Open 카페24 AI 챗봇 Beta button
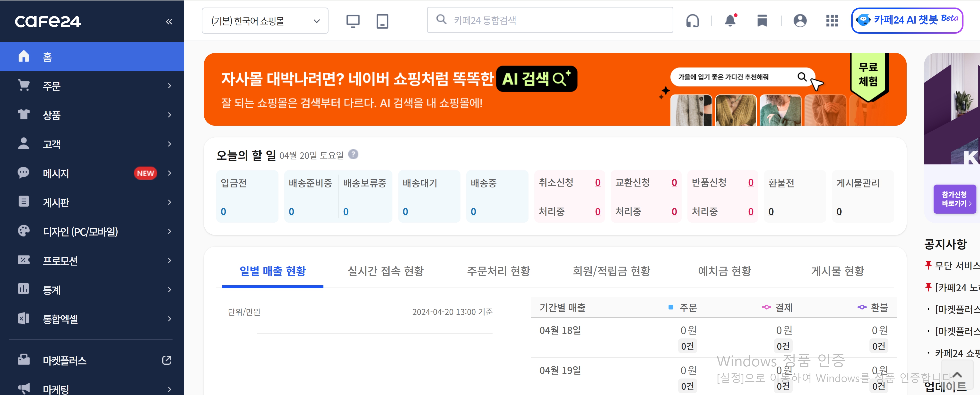Viewport: 980px width, 395px height. click(907, 20)
